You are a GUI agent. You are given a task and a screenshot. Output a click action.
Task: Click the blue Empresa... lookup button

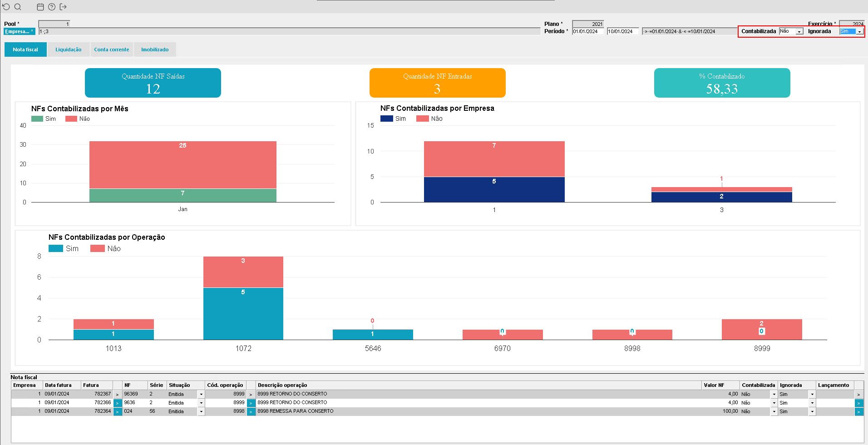point(19,31)
